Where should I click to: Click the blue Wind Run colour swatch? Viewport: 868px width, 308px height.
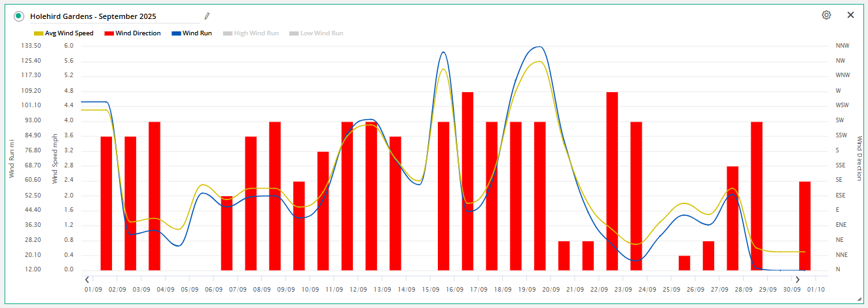tap(175, 33)
